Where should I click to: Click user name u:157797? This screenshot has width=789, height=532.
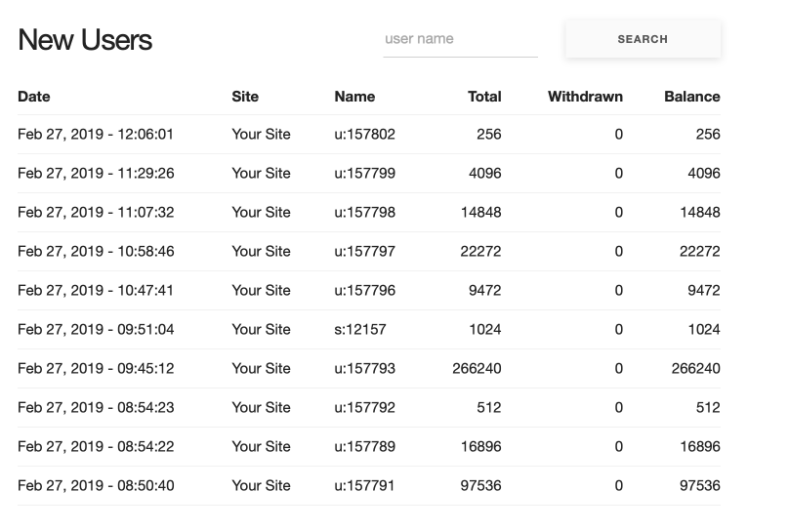[x=365, y=252]
